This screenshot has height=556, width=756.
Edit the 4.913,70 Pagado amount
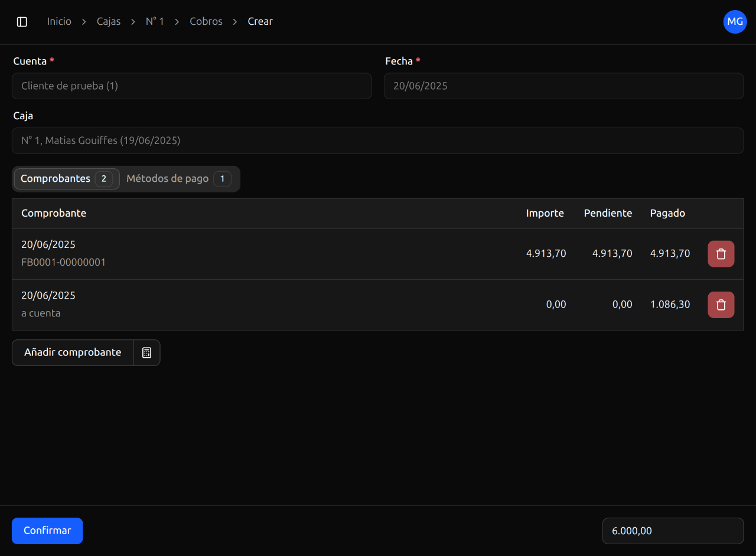670,254
